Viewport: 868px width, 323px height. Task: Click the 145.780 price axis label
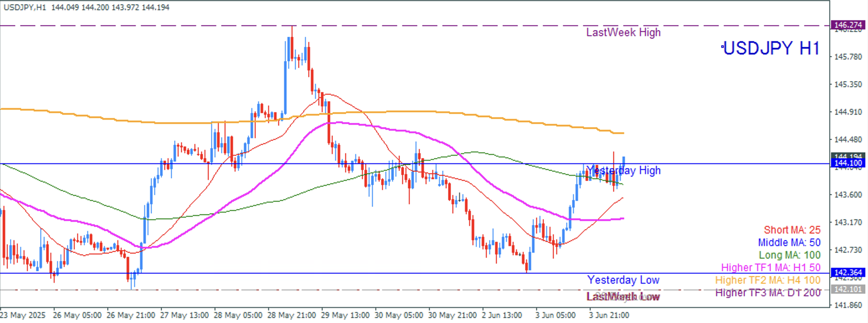(848, 56)
